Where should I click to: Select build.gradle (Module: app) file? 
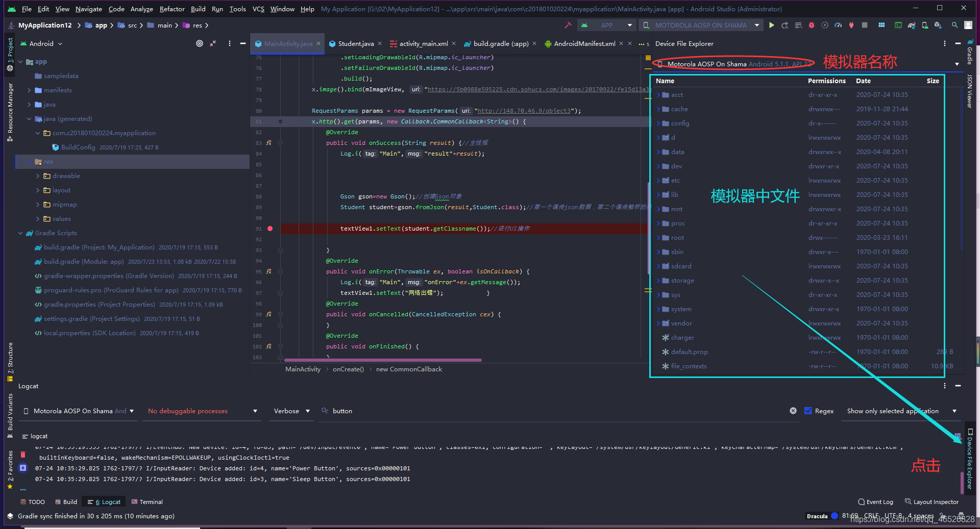[84, 261]
